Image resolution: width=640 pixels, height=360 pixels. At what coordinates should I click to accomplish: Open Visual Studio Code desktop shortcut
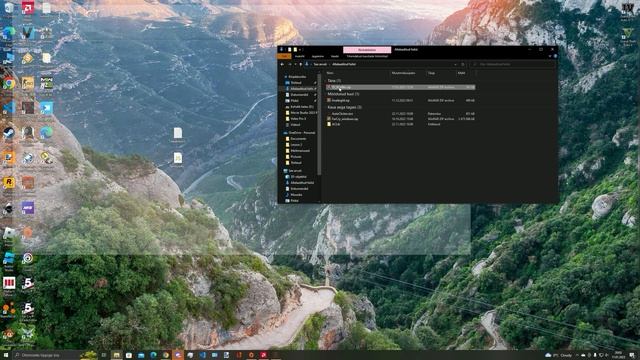click(9, 108)
